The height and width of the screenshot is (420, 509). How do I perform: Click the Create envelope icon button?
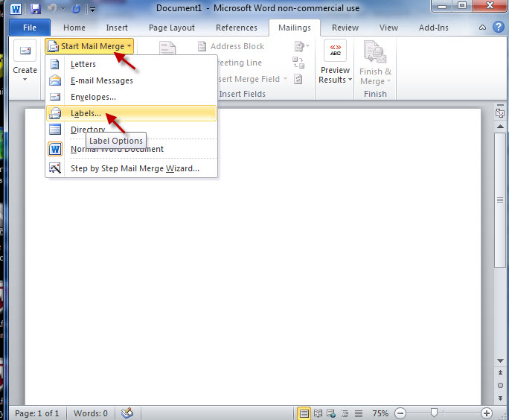[x=25, y=51]
